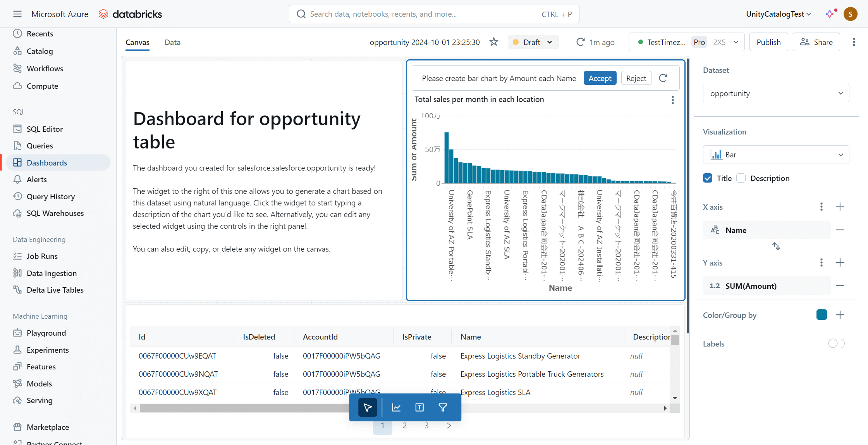Open Playground in the sidebar
The image size is (868, 445).
pyautogui.click(x=46, y=333)
